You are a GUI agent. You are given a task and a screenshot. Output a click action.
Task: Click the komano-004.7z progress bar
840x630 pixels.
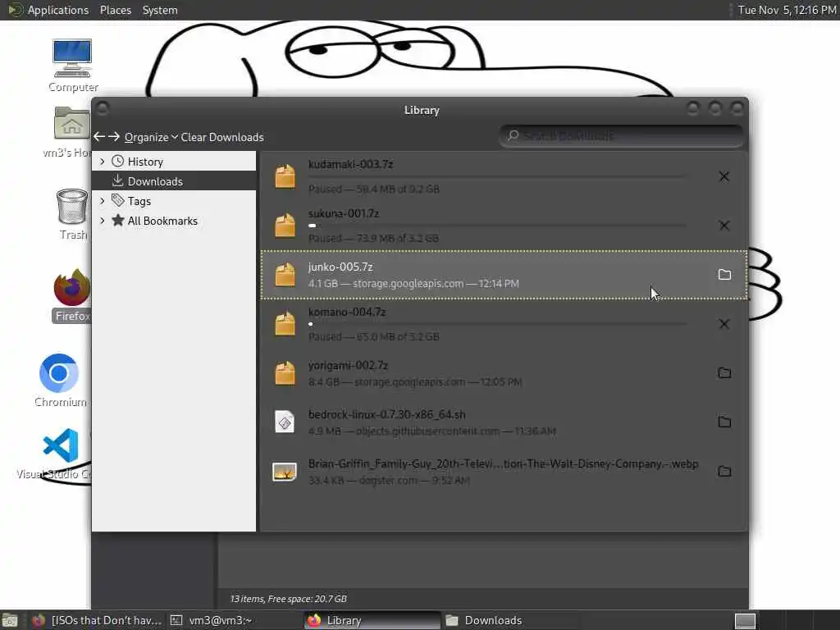pyautogui.click(x=497, y=324)
